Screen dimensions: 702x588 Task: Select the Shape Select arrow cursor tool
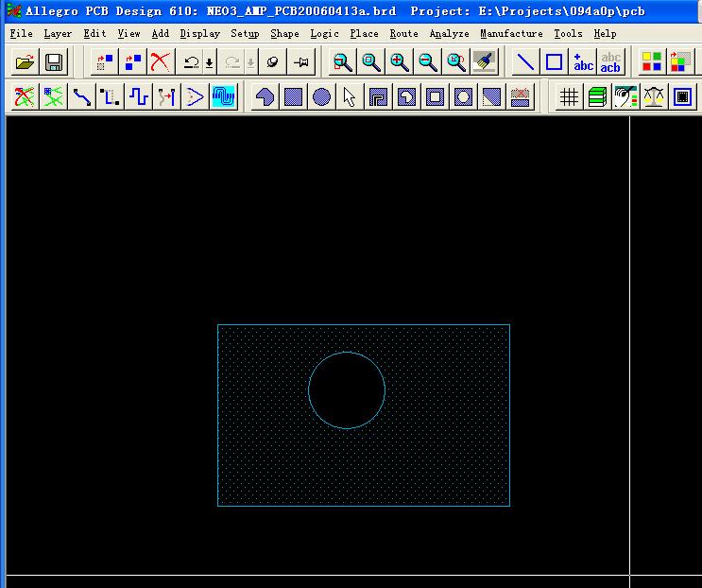(350, 96)
